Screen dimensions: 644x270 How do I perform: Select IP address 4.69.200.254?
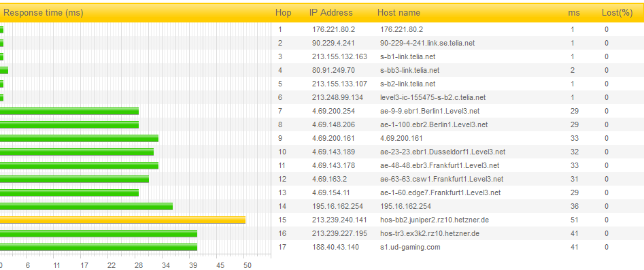pyautogui.click(x=333, y=111)
